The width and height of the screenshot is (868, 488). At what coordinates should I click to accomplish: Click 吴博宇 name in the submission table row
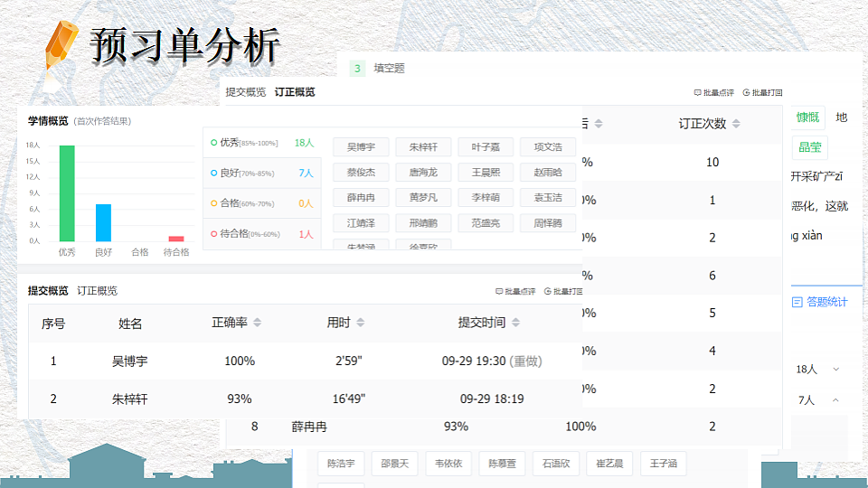[x=130, y=361]
